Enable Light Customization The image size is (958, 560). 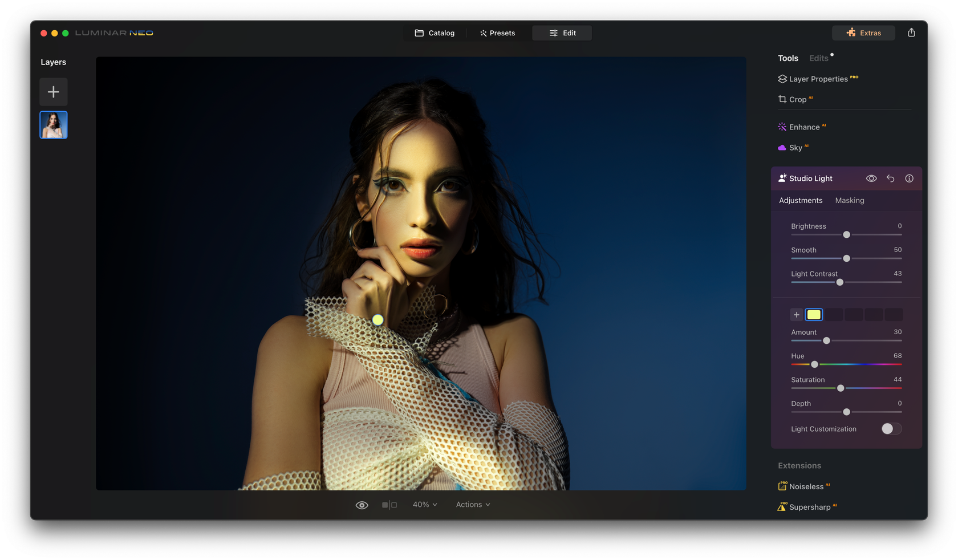click(x=891, y=429)
